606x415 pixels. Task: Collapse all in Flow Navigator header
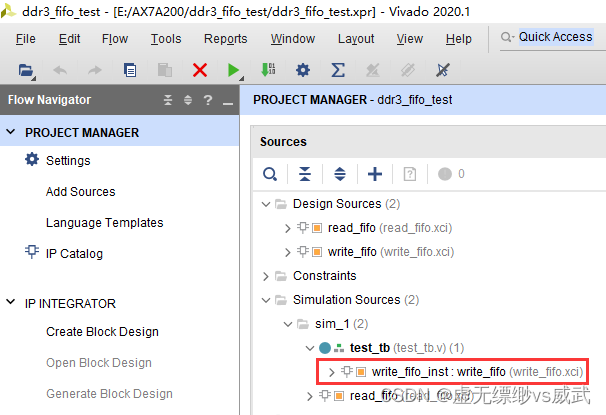click(168, 100)
